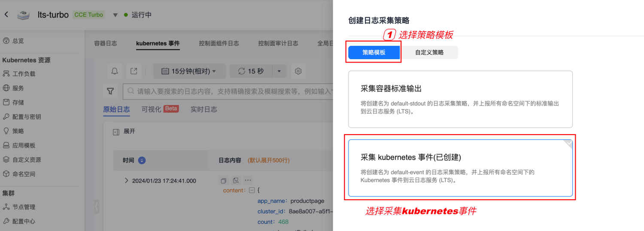The image size is (644, 231).
Task: Expand the refresh interval dropdown arrow
Action: [x=279, y=71]
